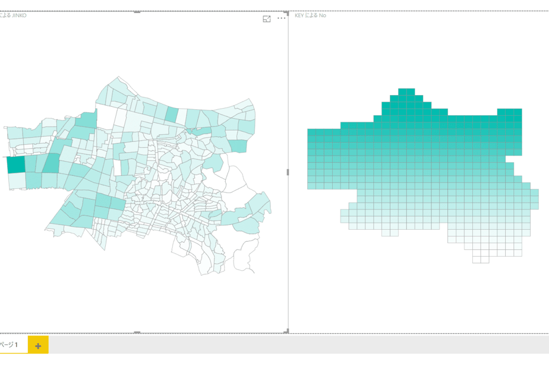The width and height of the screenshot is (549, 392).
Task: Grab the right-edge resize handle of JINKO visual
Action: point(288,172)
